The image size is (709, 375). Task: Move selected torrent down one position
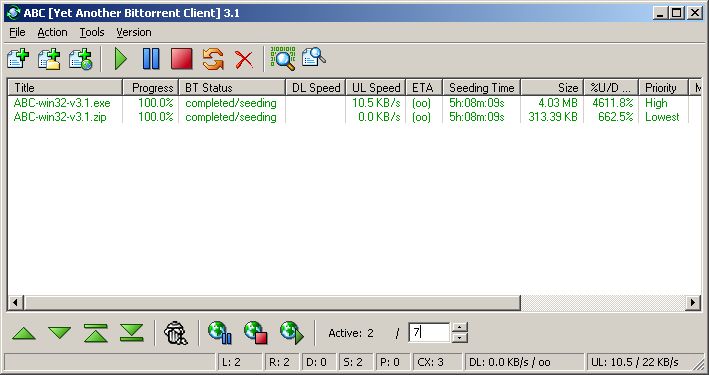pos(60,333)
